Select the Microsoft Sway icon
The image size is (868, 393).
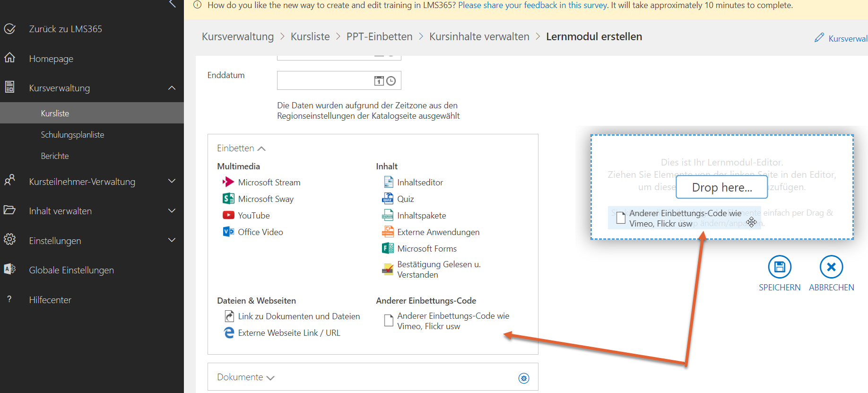pos(228,199)
